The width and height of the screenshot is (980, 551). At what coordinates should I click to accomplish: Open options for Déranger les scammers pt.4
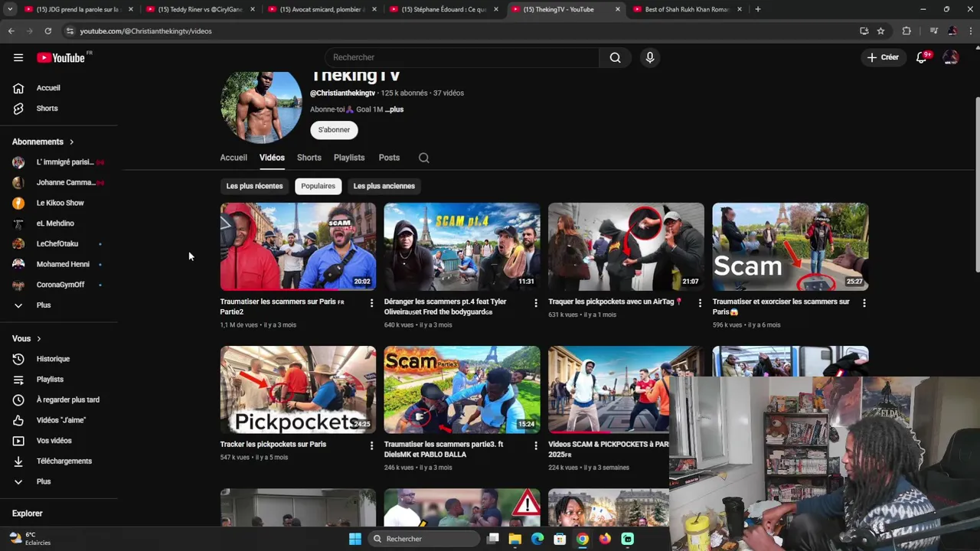(536, 303)
